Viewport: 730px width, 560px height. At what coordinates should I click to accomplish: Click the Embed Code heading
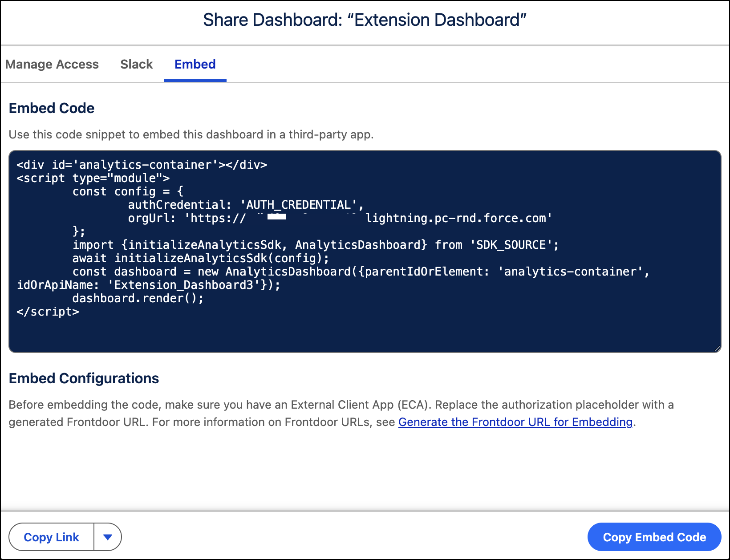pyautogui.click(x=52, y=108)
